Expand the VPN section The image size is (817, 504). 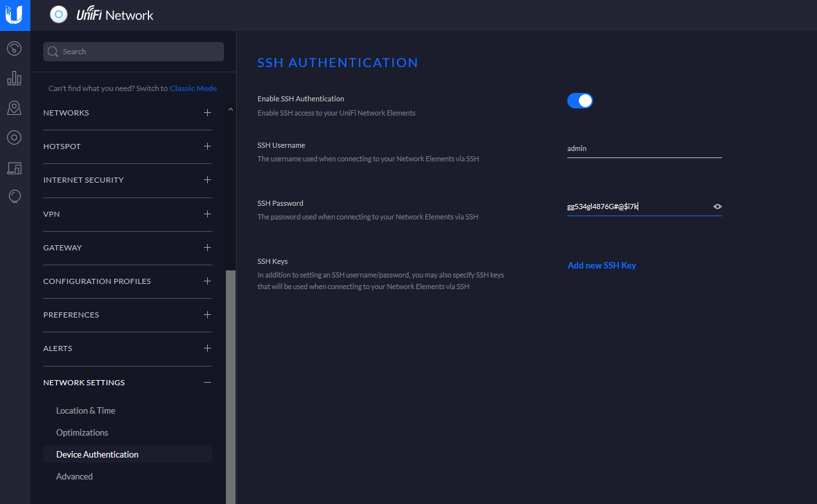coord(207,214)
